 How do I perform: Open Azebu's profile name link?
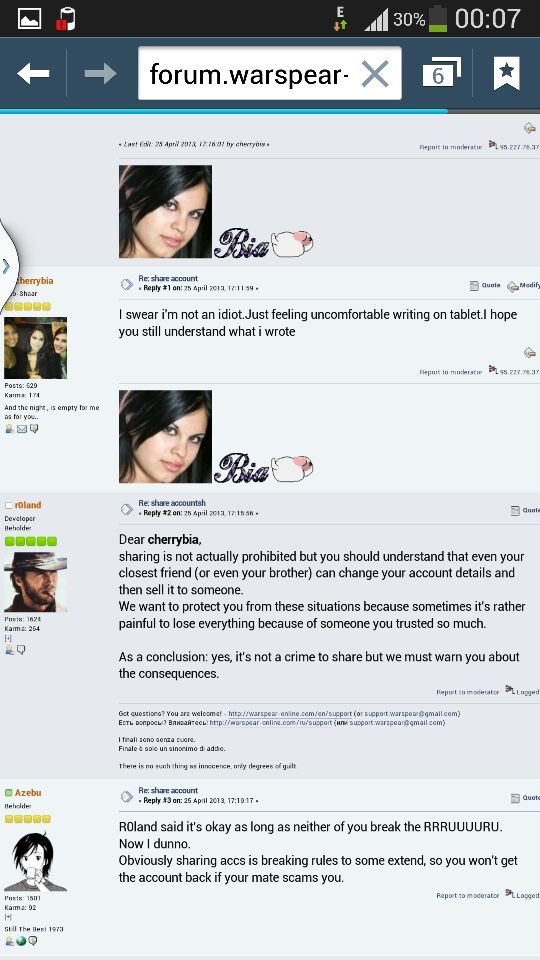[x=28, y=793]
